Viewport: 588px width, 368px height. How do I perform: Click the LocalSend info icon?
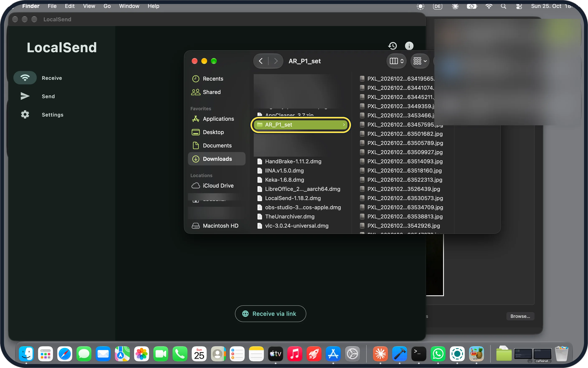coord(409,46)
